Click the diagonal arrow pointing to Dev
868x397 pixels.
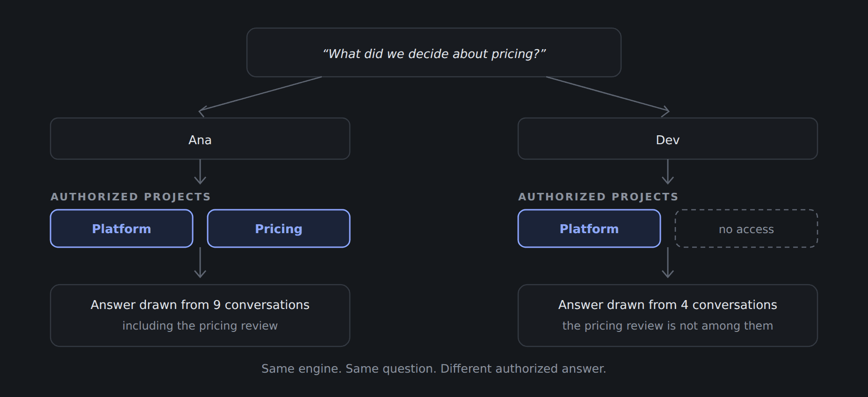coord(608,95)
